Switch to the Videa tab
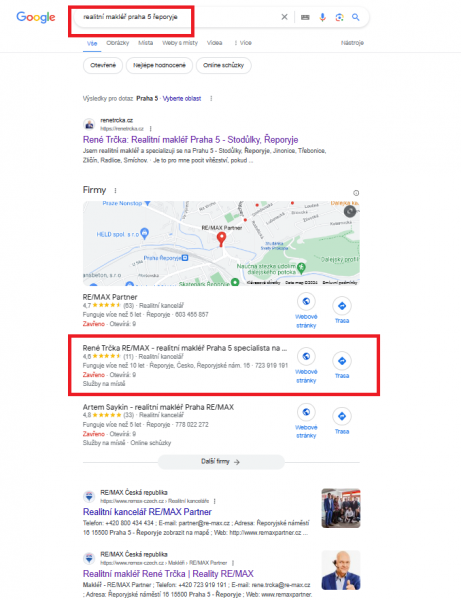The height and width of the screenshot is (600, 461). (x=215, y=43)
